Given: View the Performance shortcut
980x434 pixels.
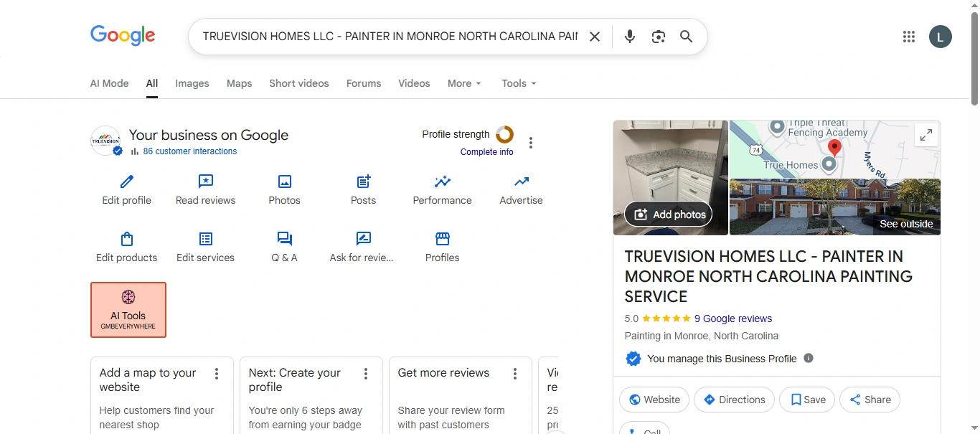Looking at the screenshot, I should [443, 190].
